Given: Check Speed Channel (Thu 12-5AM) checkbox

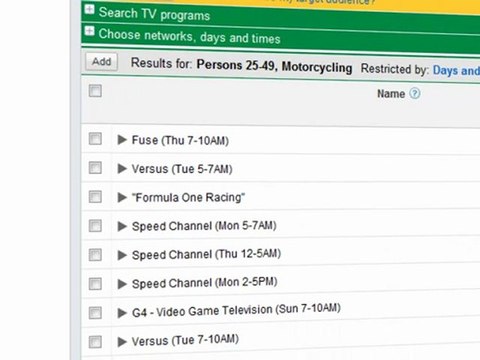Looking at the screenshot, I should [x=95, y=255].
